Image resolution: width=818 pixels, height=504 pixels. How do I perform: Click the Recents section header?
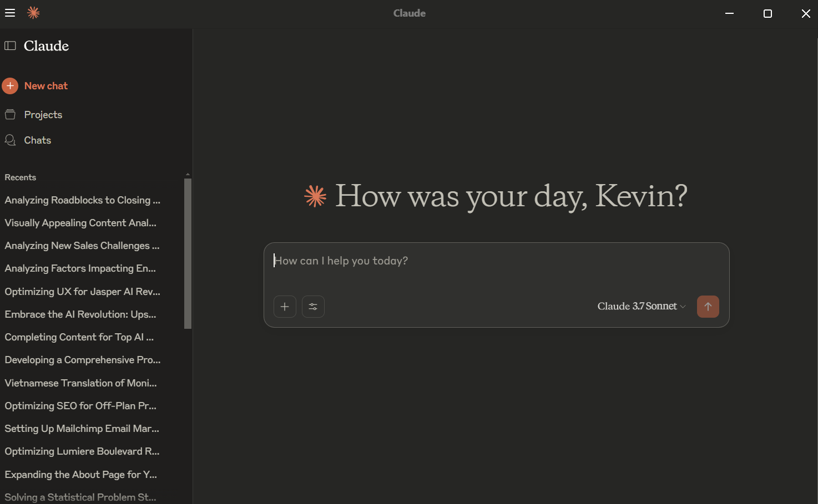(x=21, y=177)
